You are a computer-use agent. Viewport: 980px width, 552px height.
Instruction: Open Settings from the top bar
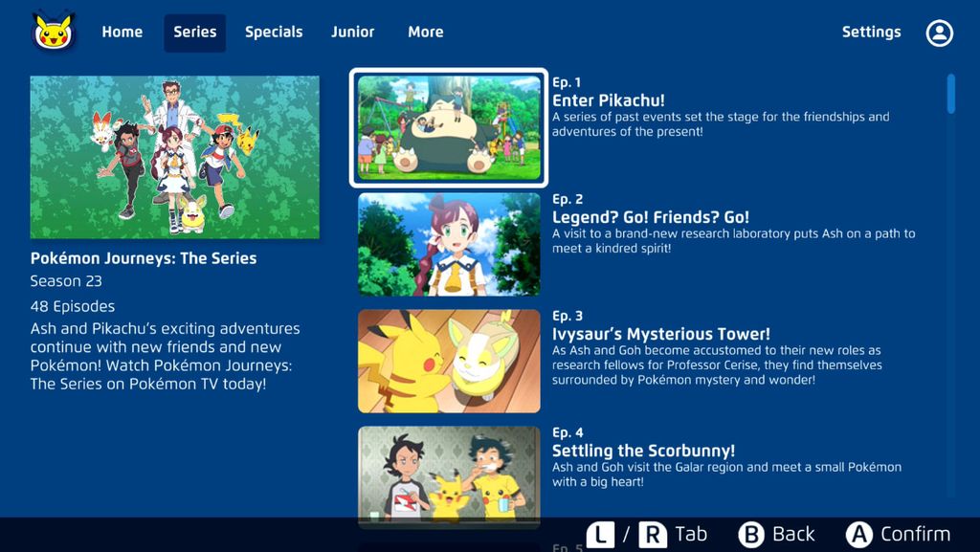click(x=871, y=32)
